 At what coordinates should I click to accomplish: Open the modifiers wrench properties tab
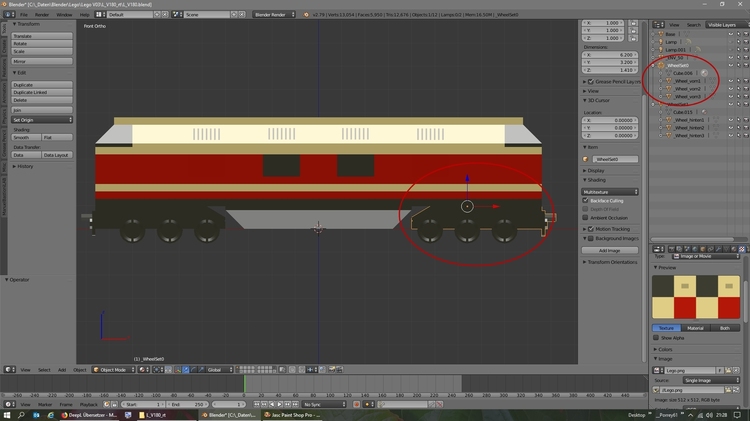(x=718, y=249)
